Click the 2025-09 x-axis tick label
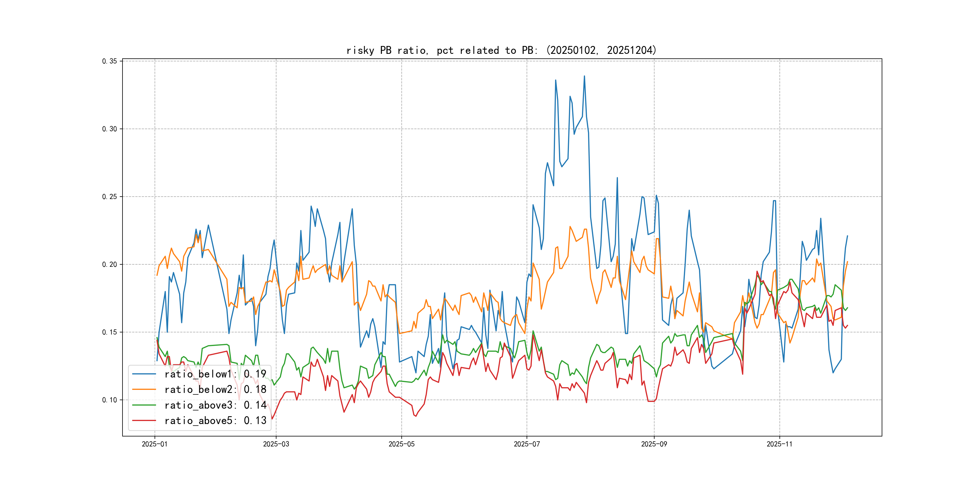This screenshot has width=980, height=490. (x=654, y=444)
